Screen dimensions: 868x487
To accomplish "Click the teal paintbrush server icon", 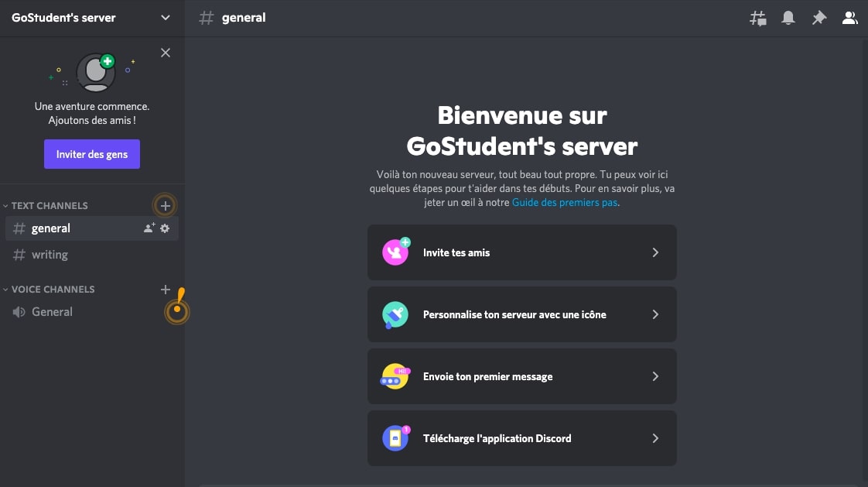I will point(395,314).
